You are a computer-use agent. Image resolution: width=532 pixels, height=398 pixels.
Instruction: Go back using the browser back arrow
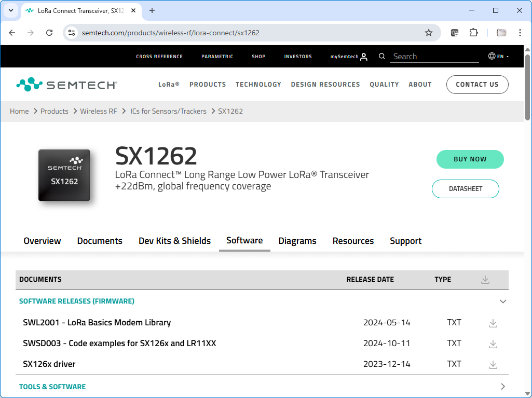pyautogui.click(x=12, y=32)
